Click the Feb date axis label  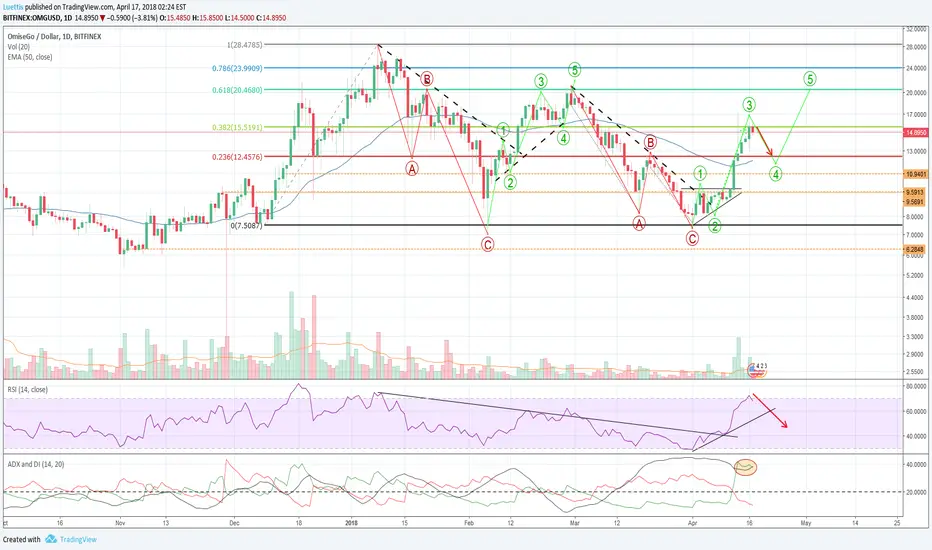click(x=469, y=523)
